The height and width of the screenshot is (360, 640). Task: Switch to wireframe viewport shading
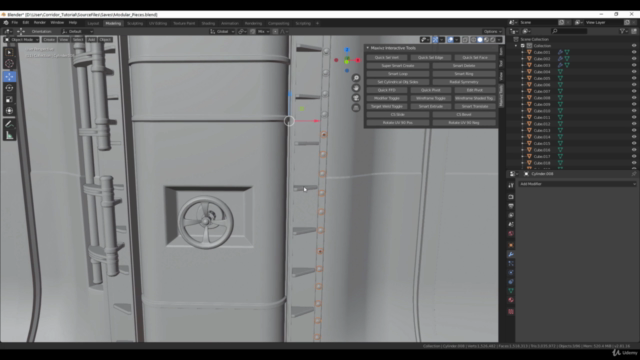tap(473, 40)
